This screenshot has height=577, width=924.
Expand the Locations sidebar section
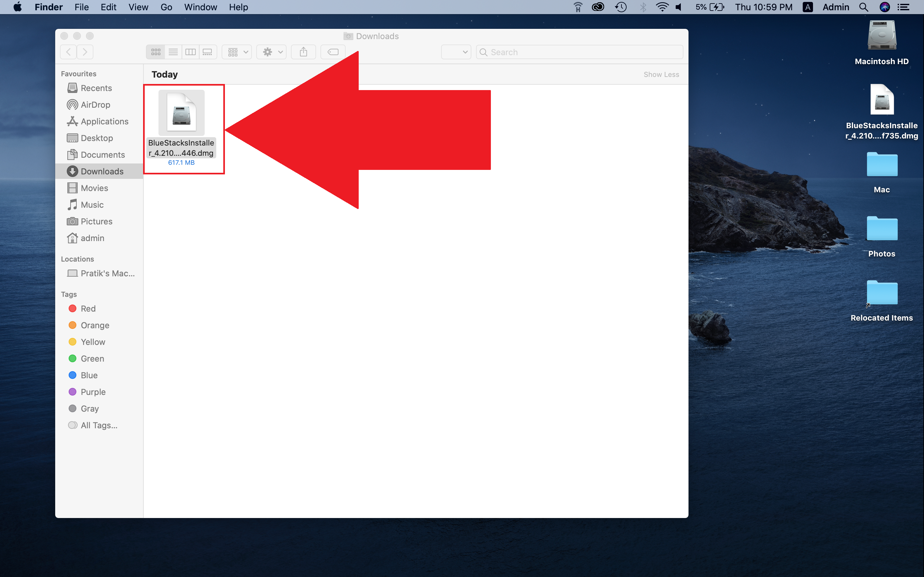point(77,259)
